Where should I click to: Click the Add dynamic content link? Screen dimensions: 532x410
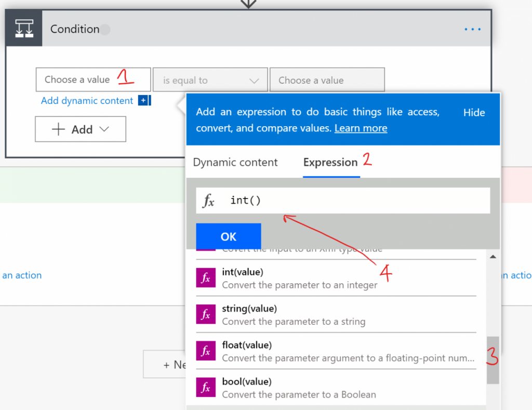tap(86, 100)
